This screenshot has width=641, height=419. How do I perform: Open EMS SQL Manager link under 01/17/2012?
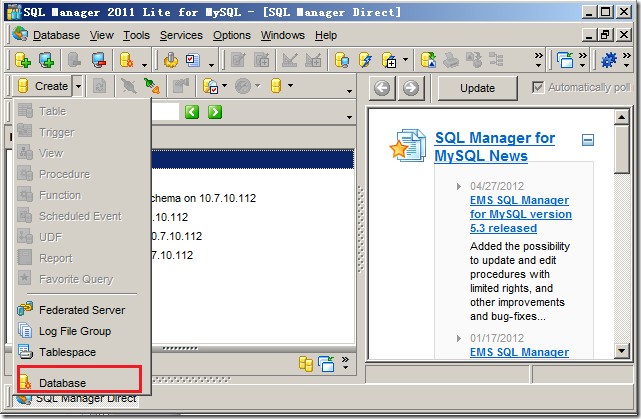[519, 352]
